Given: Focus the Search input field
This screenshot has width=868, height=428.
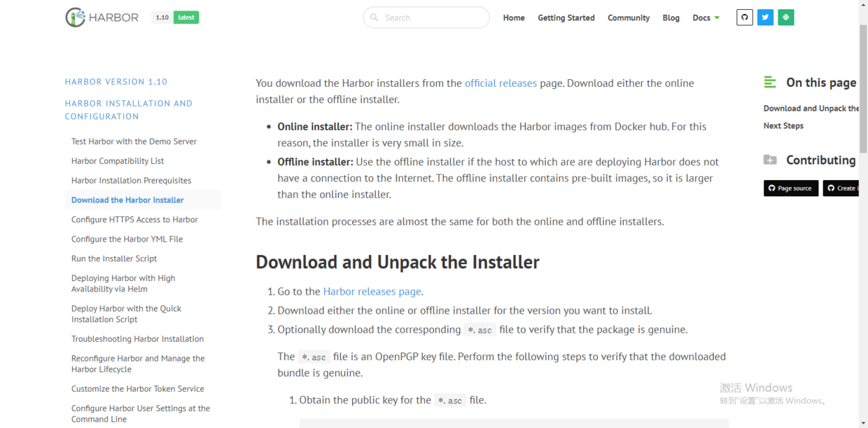Looking at the screenshot, I should tap(426, 18).
